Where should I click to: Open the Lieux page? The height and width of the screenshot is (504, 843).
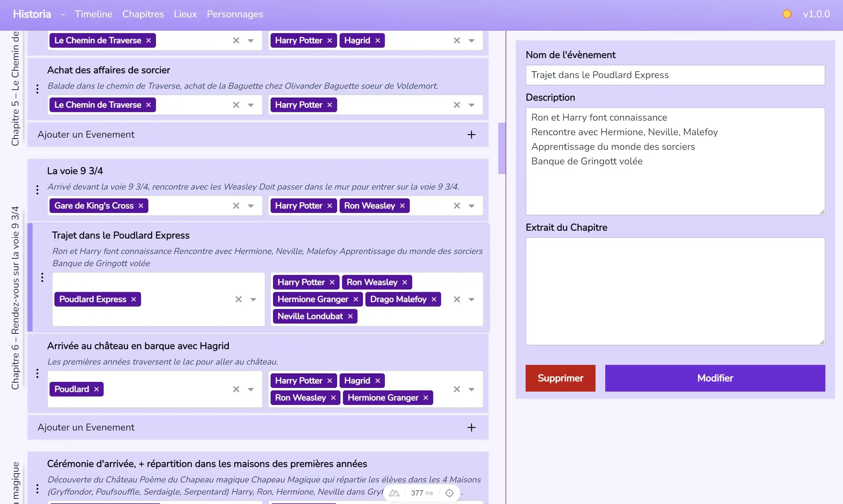tap(185, 14)
